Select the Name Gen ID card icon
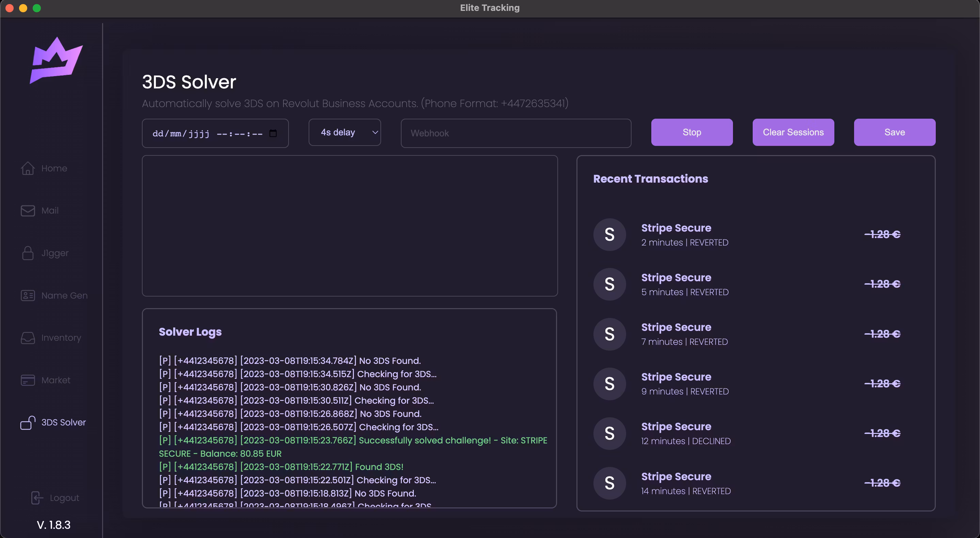The height and width of the screenshot is (538, 980). [27, 296]
